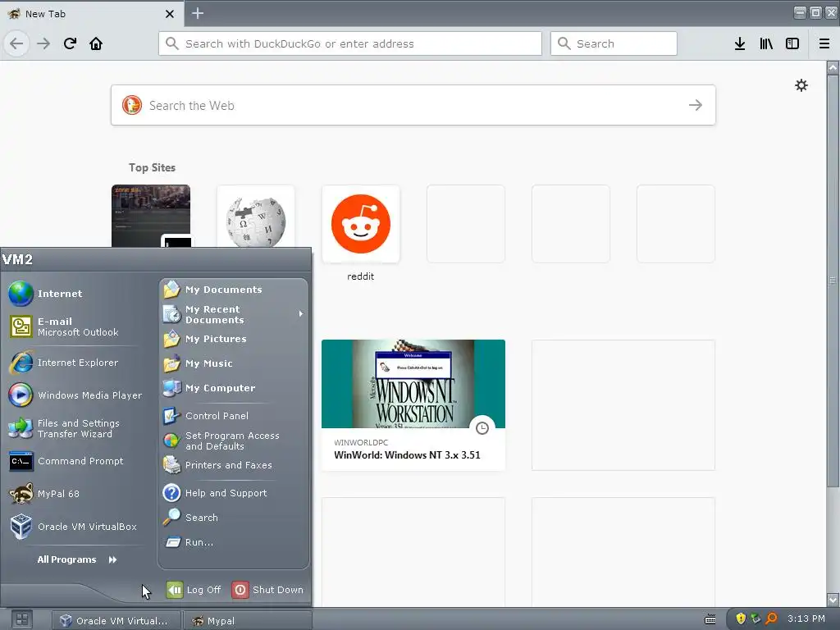
Task: Open Oracle VM VirtualBox from Start menu
Action: [x=76, y=527]
